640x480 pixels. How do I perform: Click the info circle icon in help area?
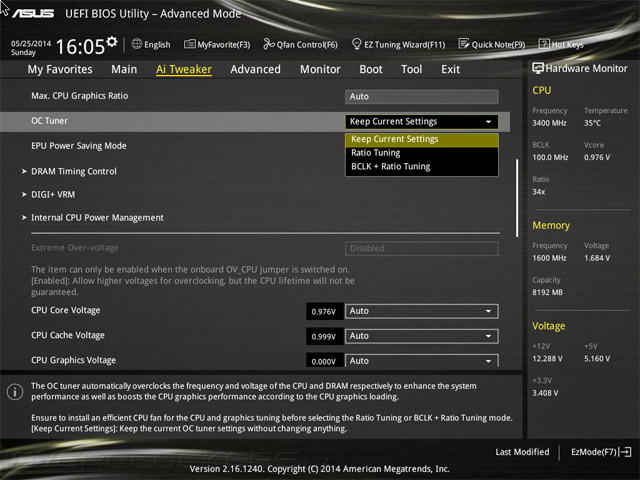(x=15, y=392)
